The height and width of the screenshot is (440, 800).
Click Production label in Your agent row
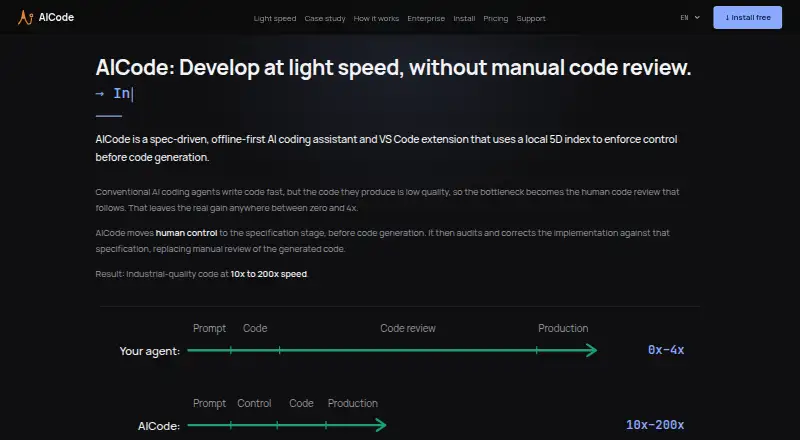(563, 328)
